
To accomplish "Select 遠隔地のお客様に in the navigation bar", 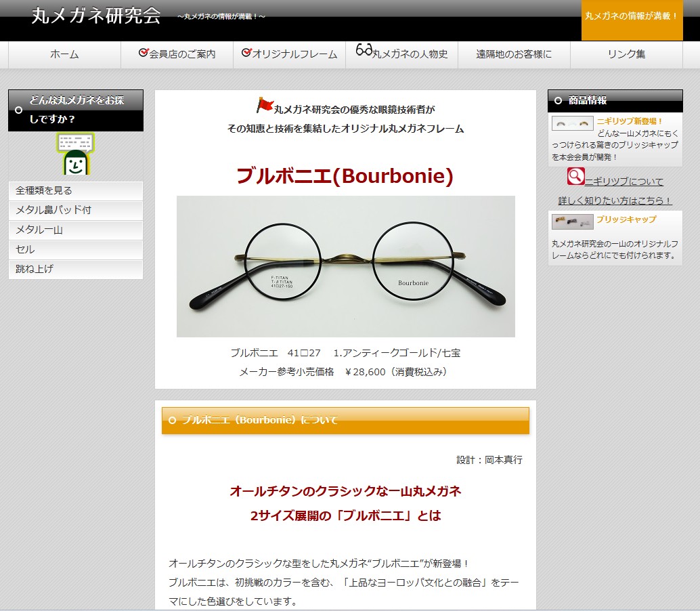I will pos(514,54).
